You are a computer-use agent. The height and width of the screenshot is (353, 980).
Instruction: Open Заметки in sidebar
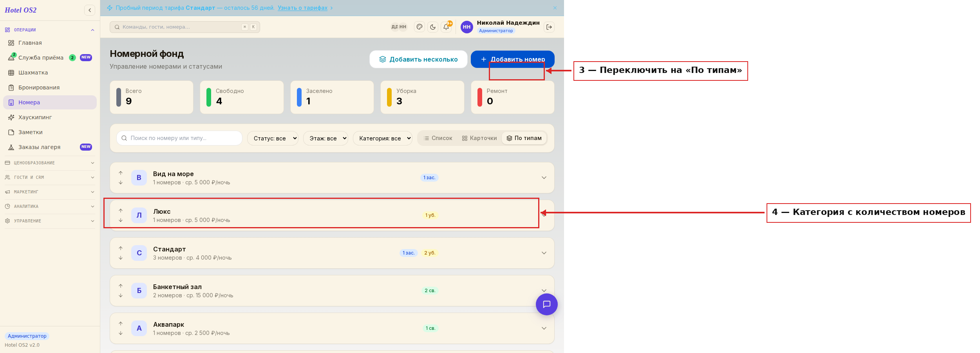[x=50, y=132]
